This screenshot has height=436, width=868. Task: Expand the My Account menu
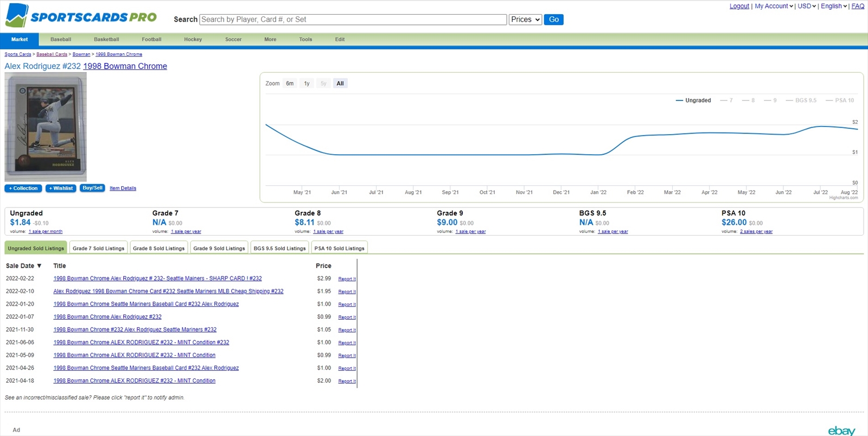pyautogui.click(x=774, y=6)
